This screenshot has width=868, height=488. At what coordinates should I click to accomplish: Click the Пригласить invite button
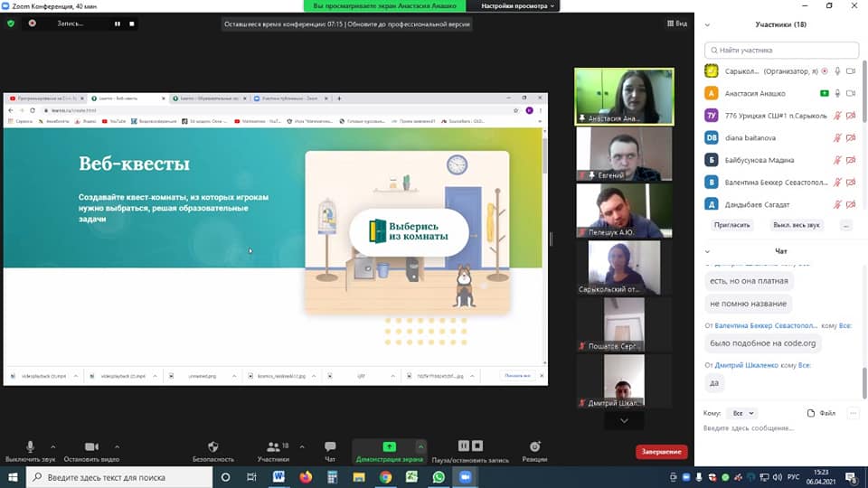tap(732, 224)
